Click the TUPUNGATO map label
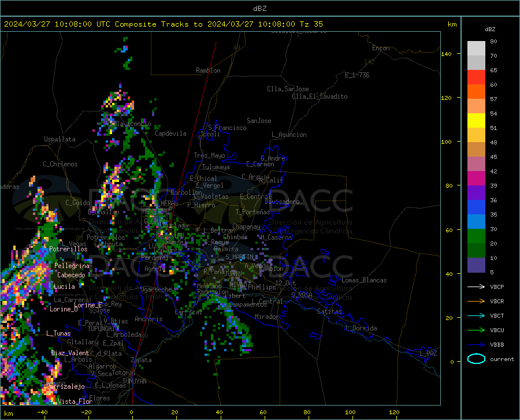 [x=103, y=329]
